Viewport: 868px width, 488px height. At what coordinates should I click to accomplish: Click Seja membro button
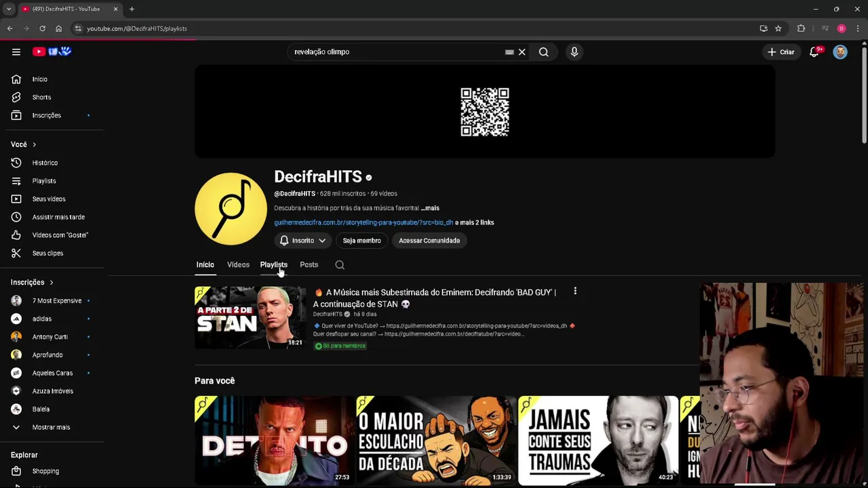coord(361,241)
